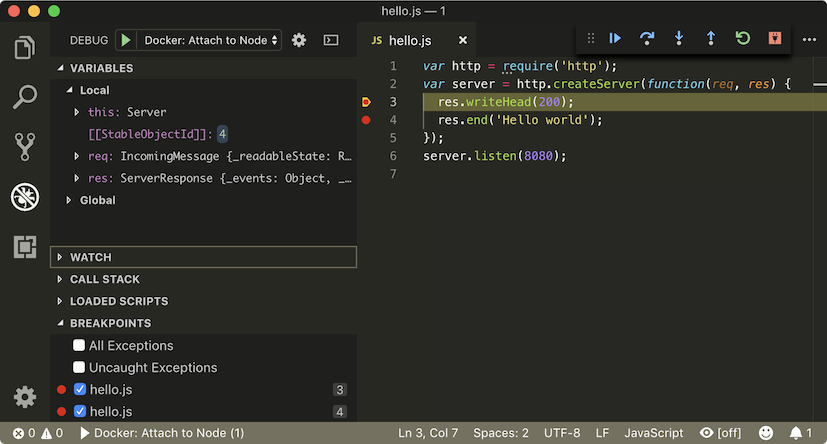This screenshot has height=444, width=827.
Task: Expand the CALL STACK section
Action: click(203, 279)
